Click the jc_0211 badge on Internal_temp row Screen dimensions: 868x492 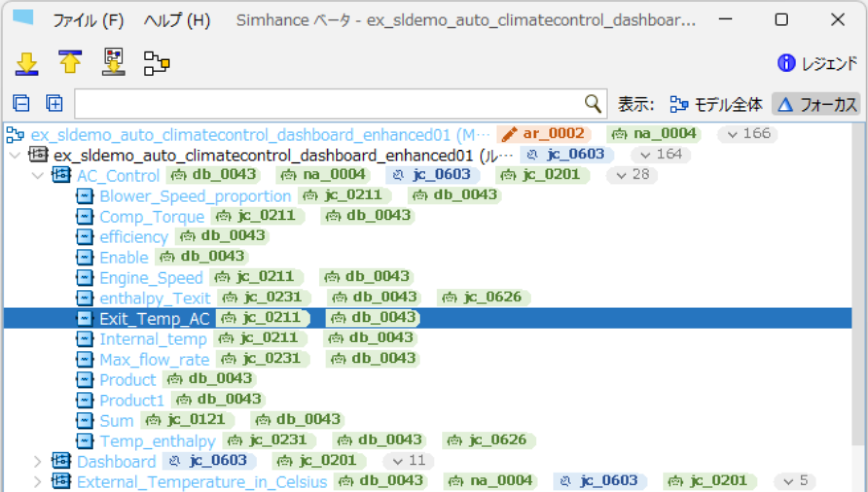click(x=260, y=338)
